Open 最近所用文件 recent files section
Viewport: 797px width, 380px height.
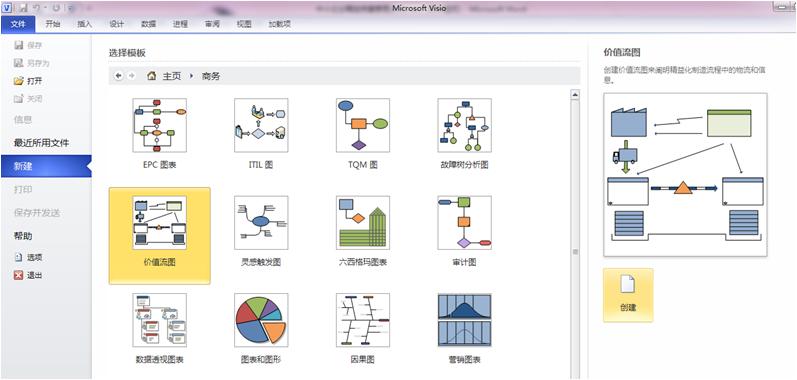42,143
